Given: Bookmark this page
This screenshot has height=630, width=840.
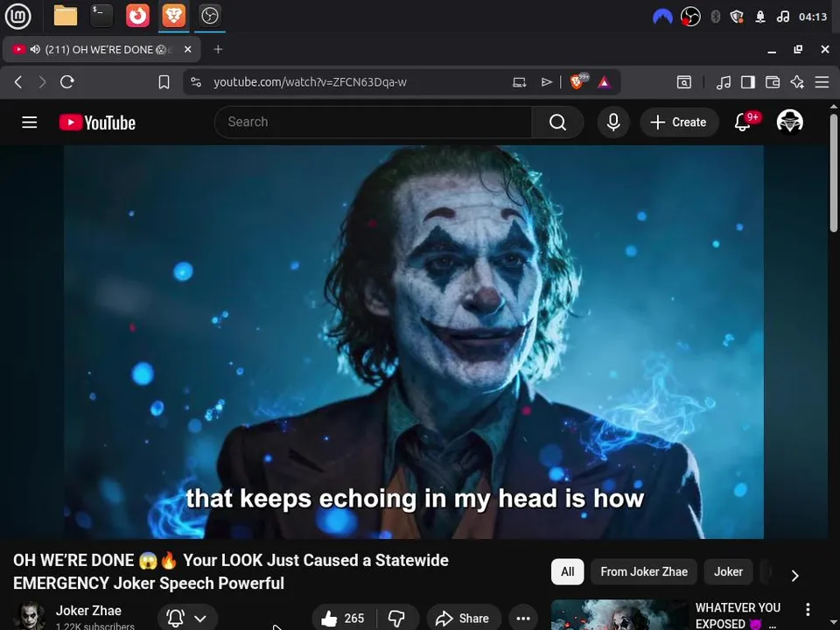Looking at the screenshot, I should pyautogui.click(x=164, y=82).
